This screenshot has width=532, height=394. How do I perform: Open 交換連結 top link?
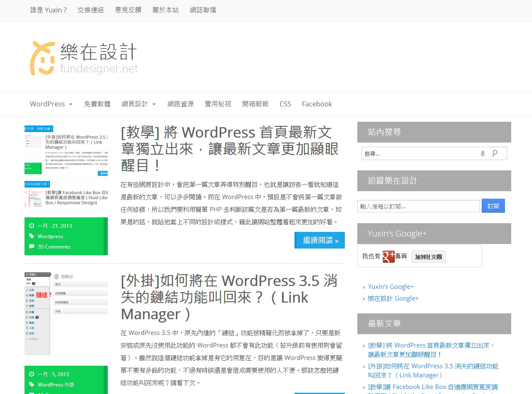click(91, 10)
